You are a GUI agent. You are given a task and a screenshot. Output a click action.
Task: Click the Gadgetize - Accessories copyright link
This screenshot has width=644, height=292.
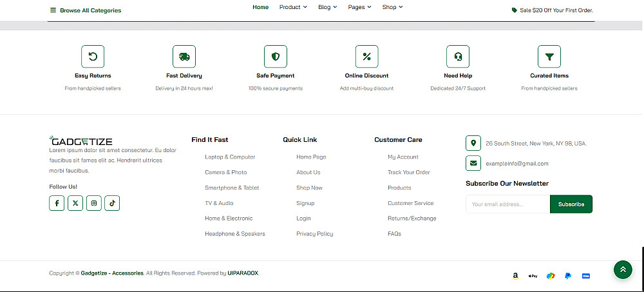coord(112,273)
